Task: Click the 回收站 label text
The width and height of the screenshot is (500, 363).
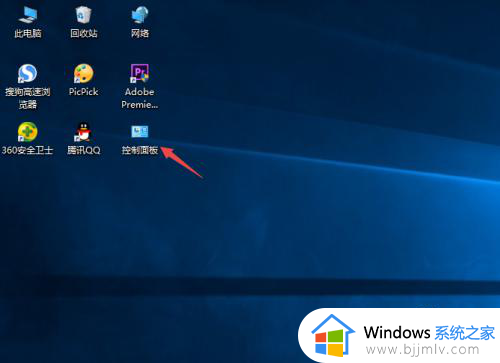Action: click(84, 33)
